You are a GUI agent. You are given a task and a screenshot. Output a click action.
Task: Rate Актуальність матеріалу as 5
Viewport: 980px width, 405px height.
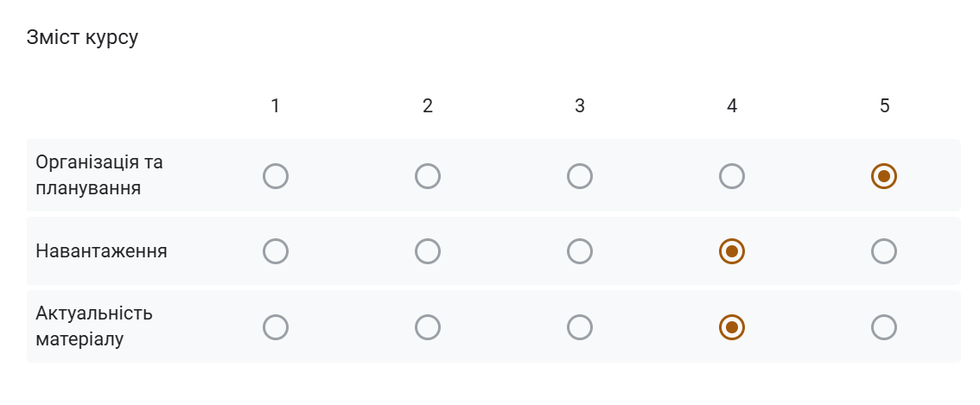884,327
